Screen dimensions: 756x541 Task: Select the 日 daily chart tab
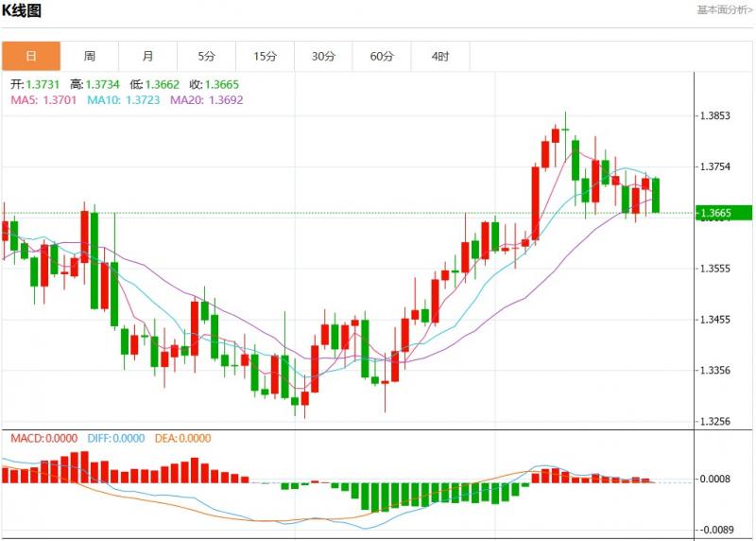tap(31, 56)
